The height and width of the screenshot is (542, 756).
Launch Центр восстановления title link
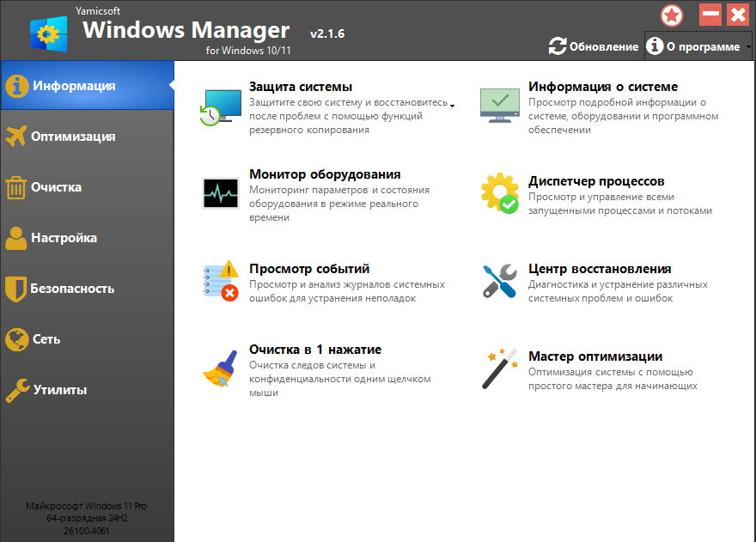pos(600,269)
